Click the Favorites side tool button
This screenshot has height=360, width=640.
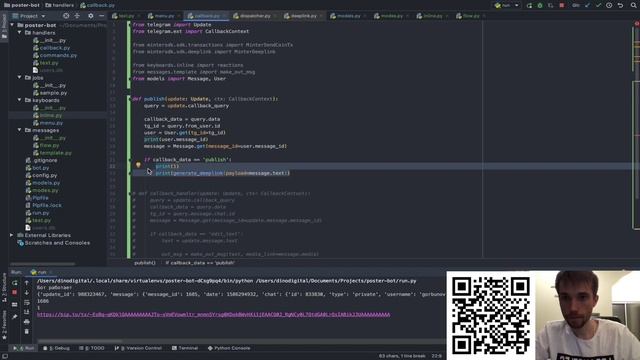pos(4,324)
